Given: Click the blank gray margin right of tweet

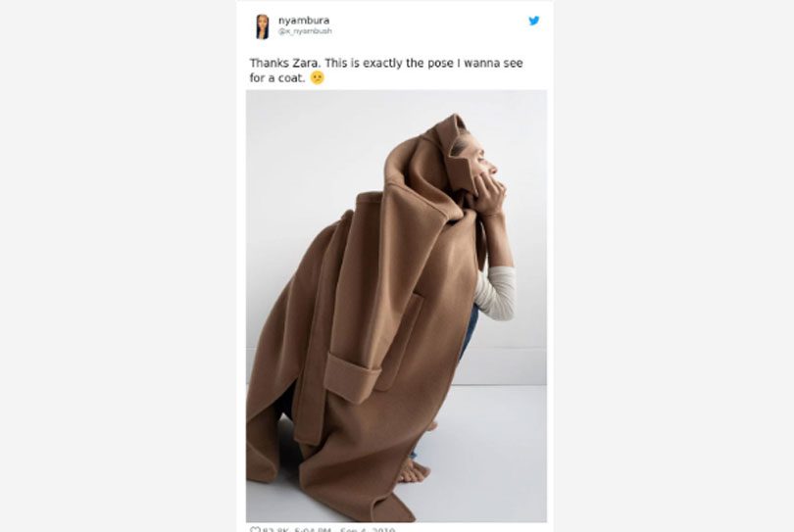Looking at the screenshot, I should pyautogui.click(x=673, y=266).
